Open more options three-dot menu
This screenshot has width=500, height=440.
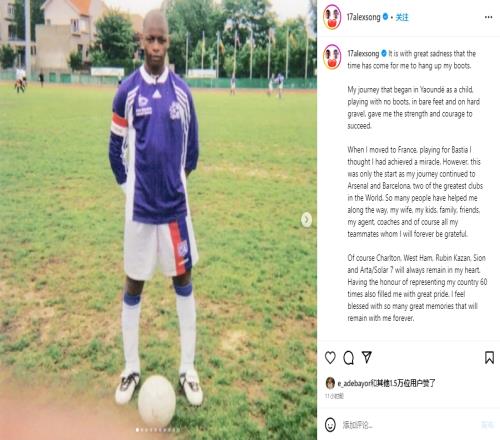488,17
